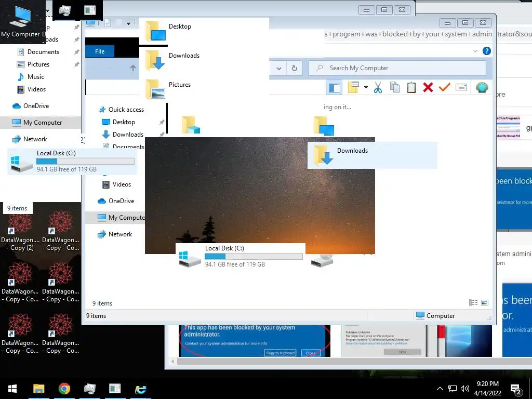Expand the address bar history dropdown
The image size is (532, 399).
(x=279, y=68)
